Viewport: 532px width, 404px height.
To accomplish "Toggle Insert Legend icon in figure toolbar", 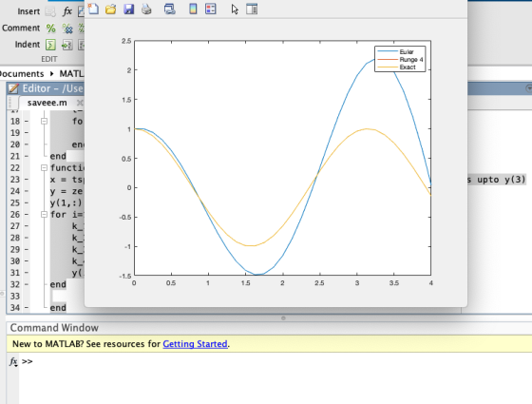I will 211,9.
